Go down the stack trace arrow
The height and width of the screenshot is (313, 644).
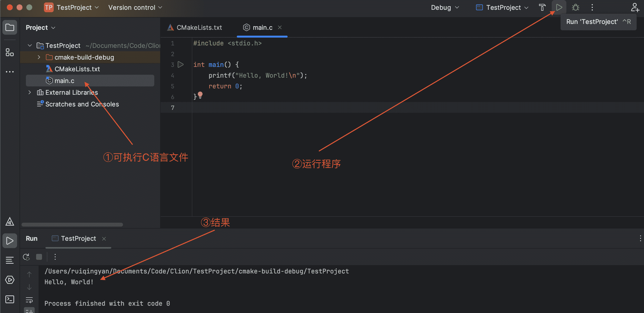click(x=29, y=287)
